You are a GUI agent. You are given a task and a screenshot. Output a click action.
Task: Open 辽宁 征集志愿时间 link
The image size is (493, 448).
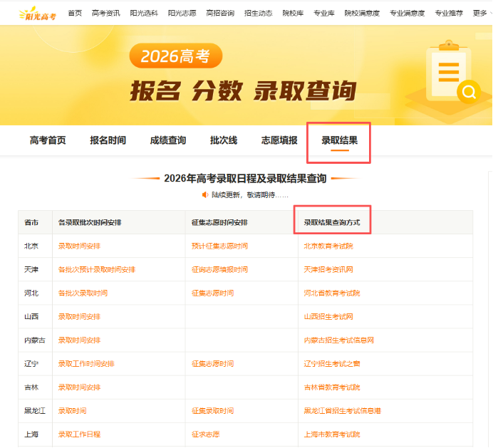coord(212,364)
